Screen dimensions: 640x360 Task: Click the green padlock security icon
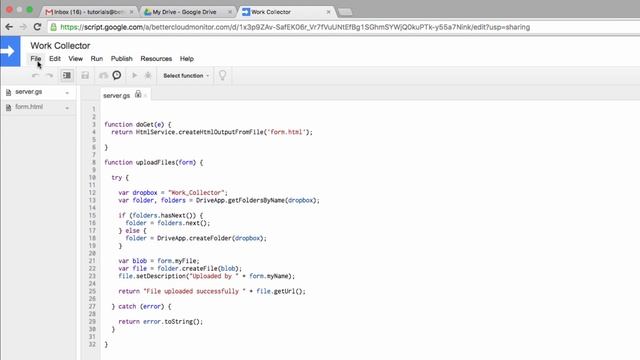pos(53,27)
